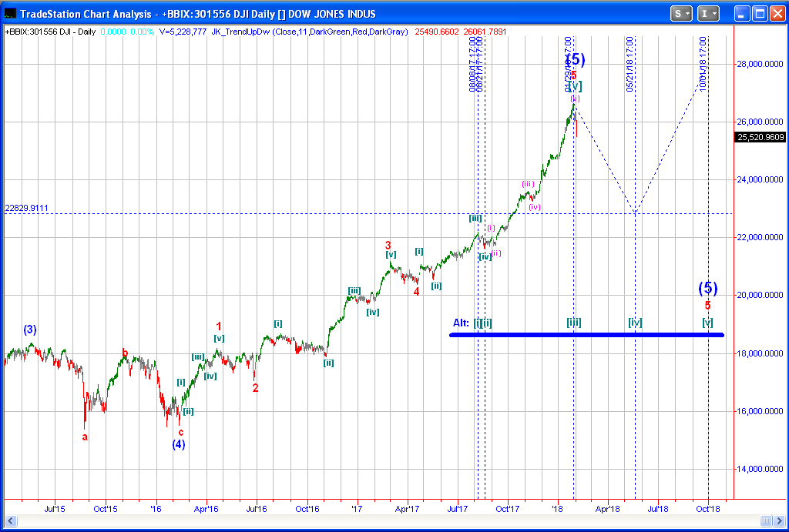
Task: Click the current price tag 25,520.9609
Action: coord(760,137)
